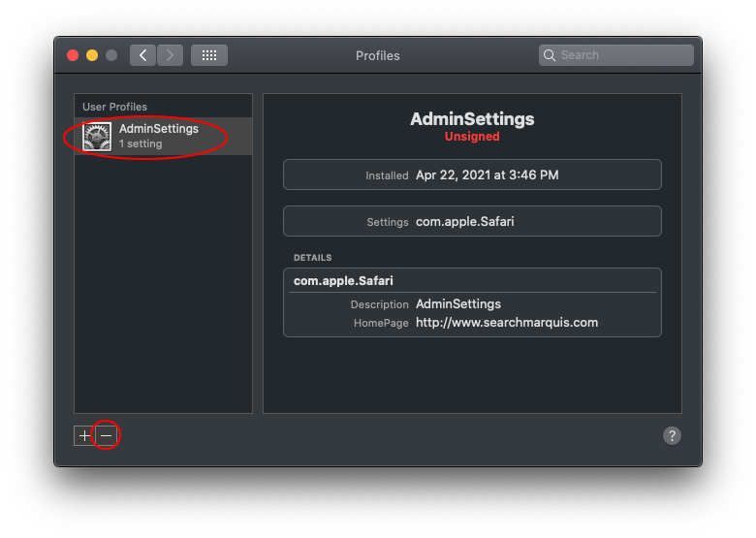Click the "HomePage" field label

coord(381,323)
